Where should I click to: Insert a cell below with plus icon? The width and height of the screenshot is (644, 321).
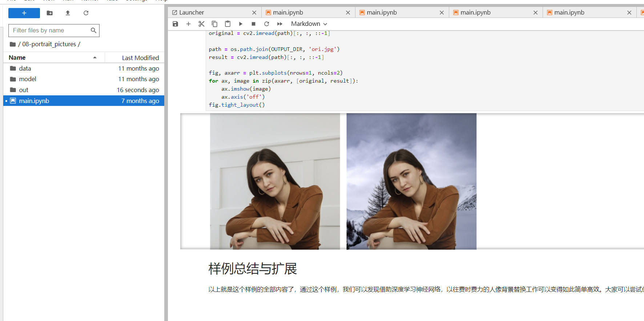pyautogui.click(x=188, y=24)
